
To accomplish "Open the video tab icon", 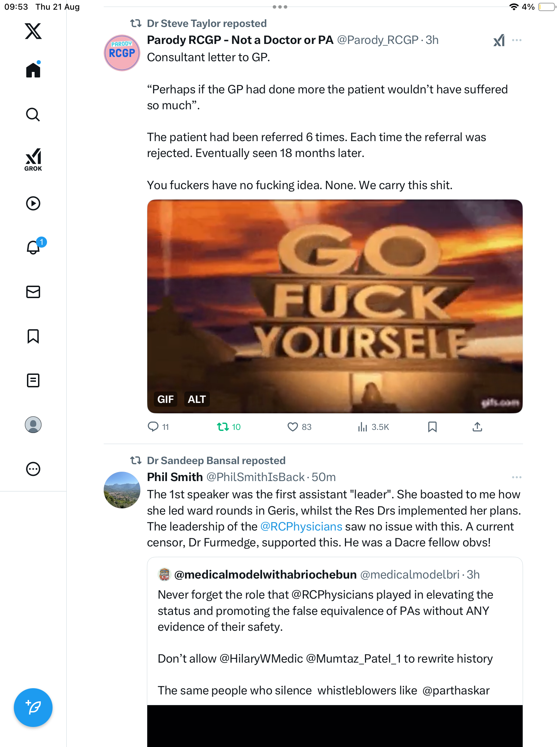I will click(33, 203).
